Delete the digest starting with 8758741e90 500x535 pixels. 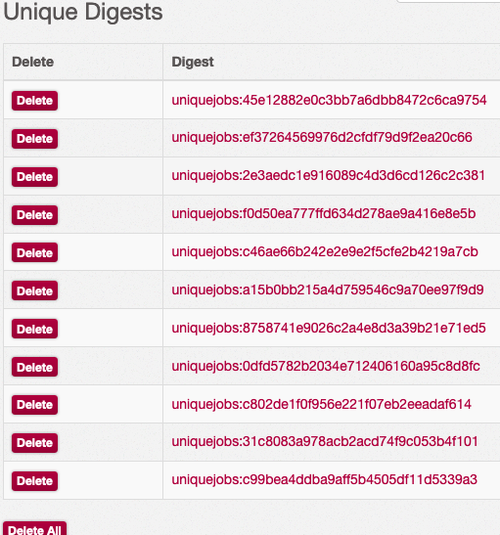click(x=34, y=329)
